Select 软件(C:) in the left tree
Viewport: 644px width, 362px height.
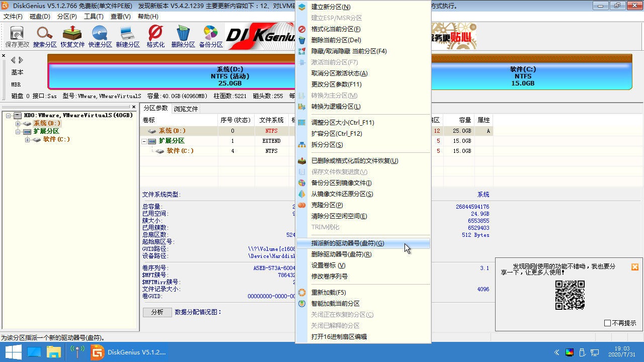56,139
